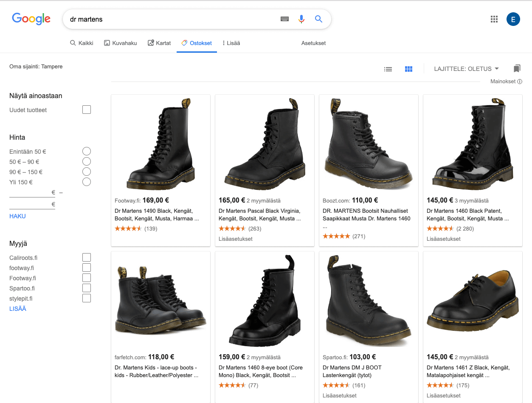Click the Mainokset info icon
This screenshot has height=403, width=532.
pyautogui.click(x=520, y=82)
